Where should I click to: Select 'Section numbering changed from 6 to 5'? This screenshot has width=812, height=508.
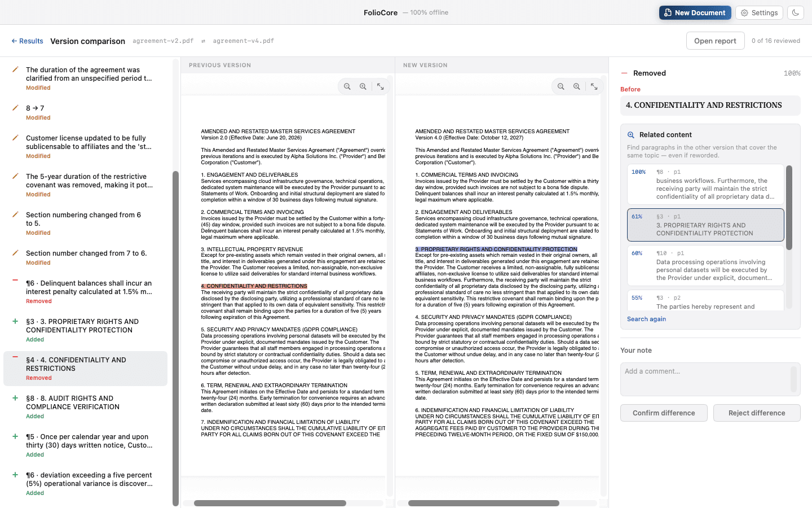[86, 224]
